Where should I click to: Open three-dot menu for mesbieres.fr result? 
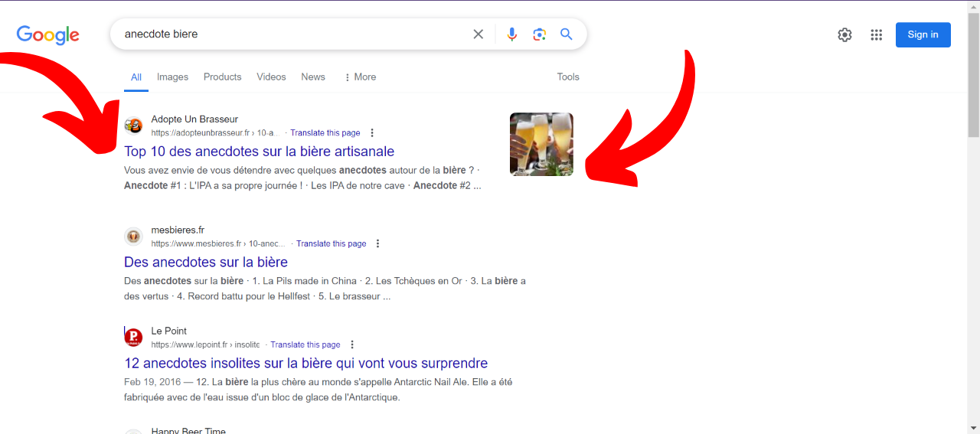(x=378, y=244)
